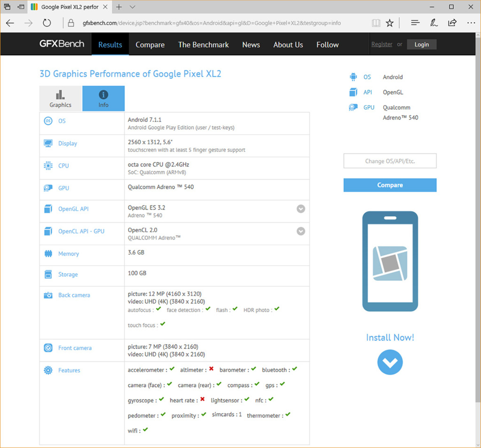This screenshot has height=448, width=481.
Task: Click the page title heading link
Action: [130, 74]
